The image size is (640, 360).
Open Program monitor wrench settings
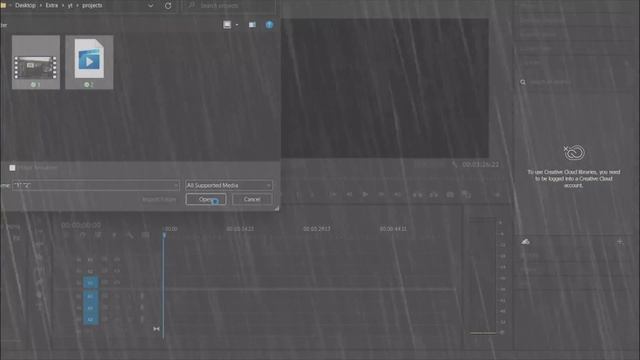[x=455, y=164]
